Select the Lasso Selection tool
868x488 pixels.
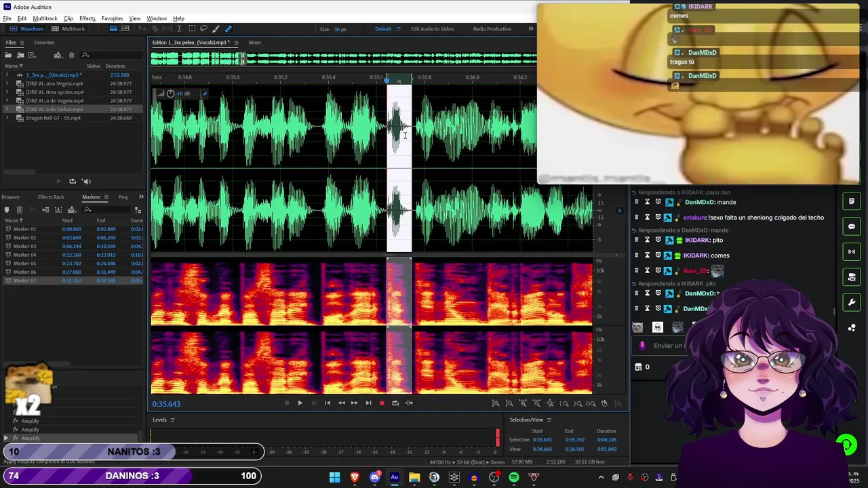coord(203,28)
